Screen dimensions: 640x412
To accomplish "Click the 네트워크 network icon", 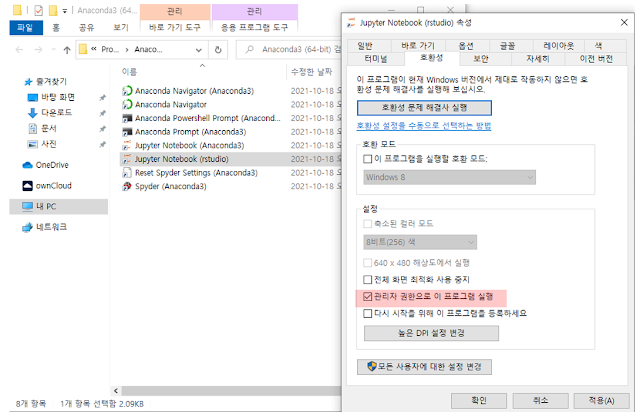I will [x=27, y=227].
